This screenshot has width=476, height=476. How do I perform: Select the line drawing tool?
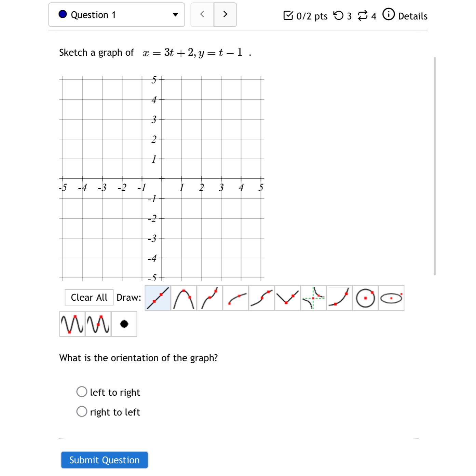tap(158, 297)
